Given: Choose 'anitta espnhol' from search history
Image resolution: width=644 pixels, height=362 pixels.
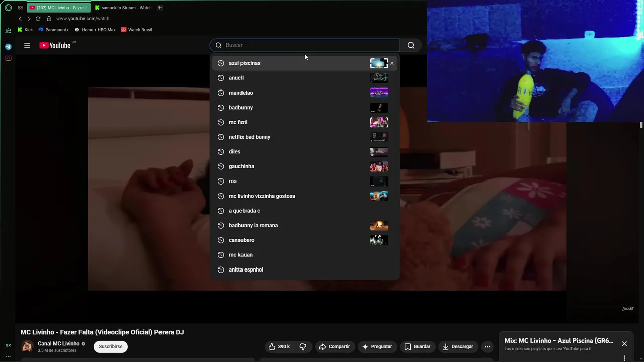Looking at the screenshot, I should pyautogui.click(x=304, y=269).
